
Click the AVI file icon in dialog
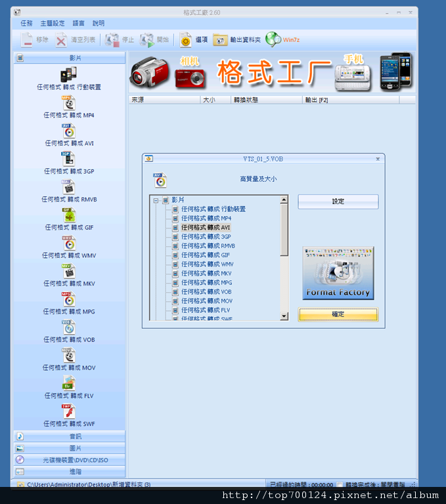160,180
